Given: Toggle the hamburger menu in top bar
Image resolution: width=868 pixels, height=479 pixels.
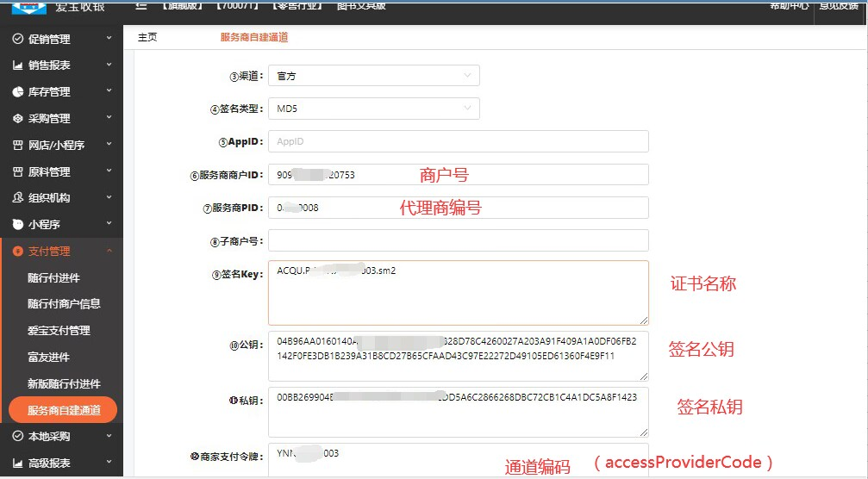Looking at the screenshot, I should (x=141, y=5).
